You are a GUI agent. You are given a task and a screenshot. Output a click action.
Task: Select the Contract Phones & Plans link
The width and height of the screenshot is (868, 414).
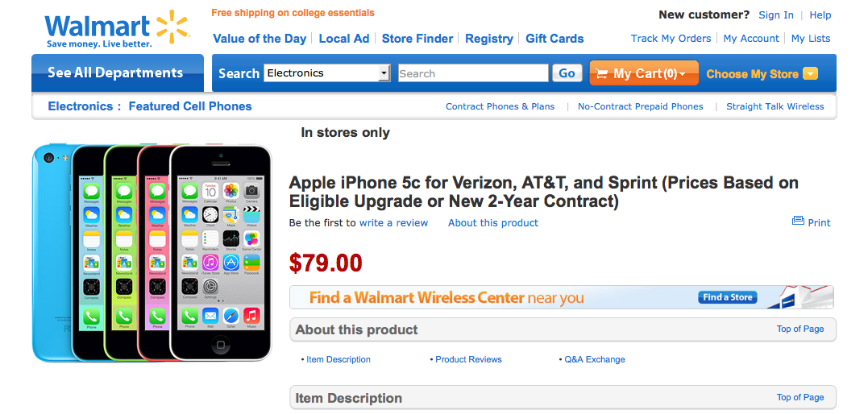click(x=500, y=106)
